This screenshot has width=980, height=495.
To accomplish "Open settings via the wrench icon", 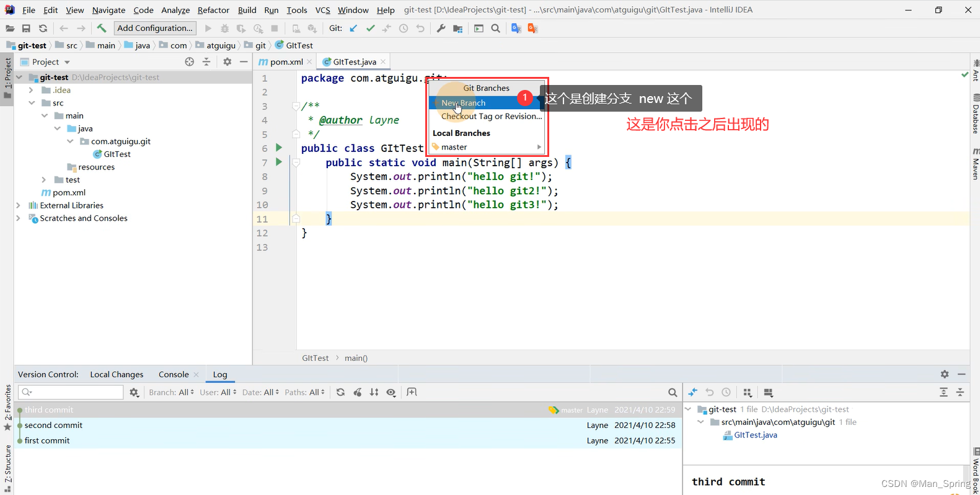I will click(x=441, y=29).
